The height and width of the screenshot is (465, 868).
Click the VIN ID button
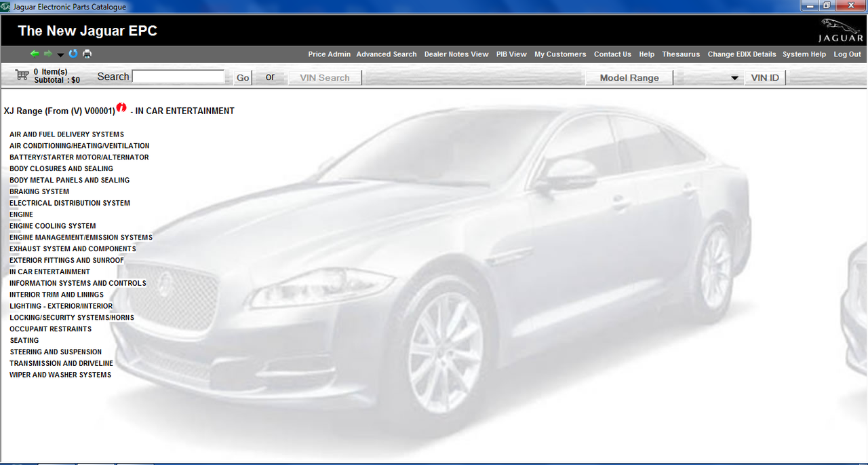(x=765, y=78)
